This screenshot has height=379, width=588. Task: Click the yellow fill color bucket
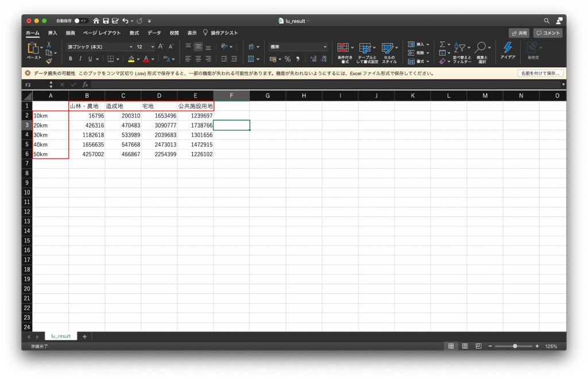[x=131, y=59]
